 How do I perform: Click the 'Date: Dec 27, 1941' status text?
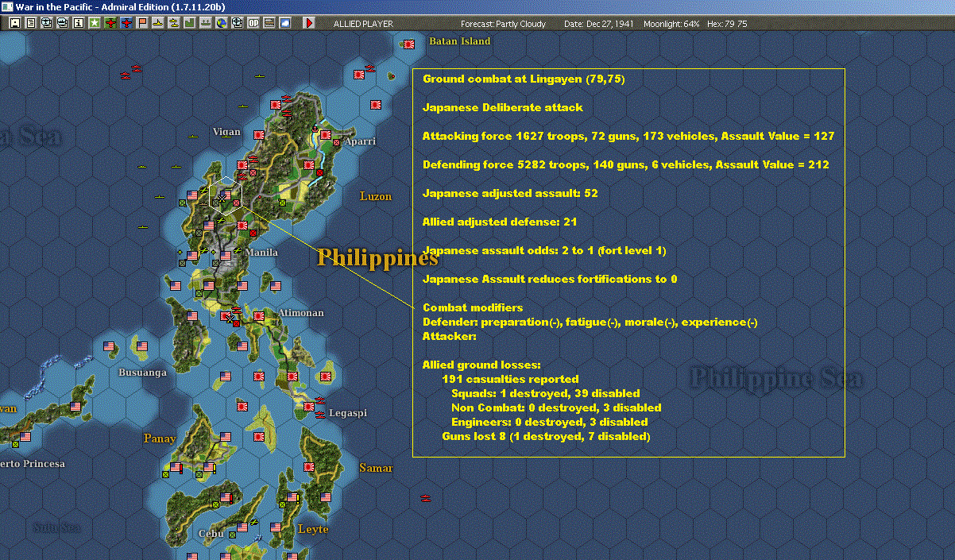(598, 24)
